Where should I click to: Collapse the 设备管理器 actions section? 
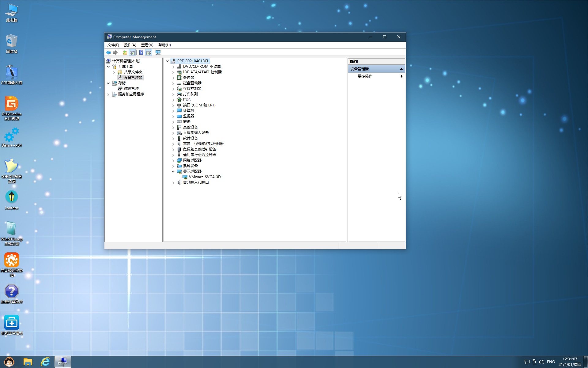click(401, 69)
